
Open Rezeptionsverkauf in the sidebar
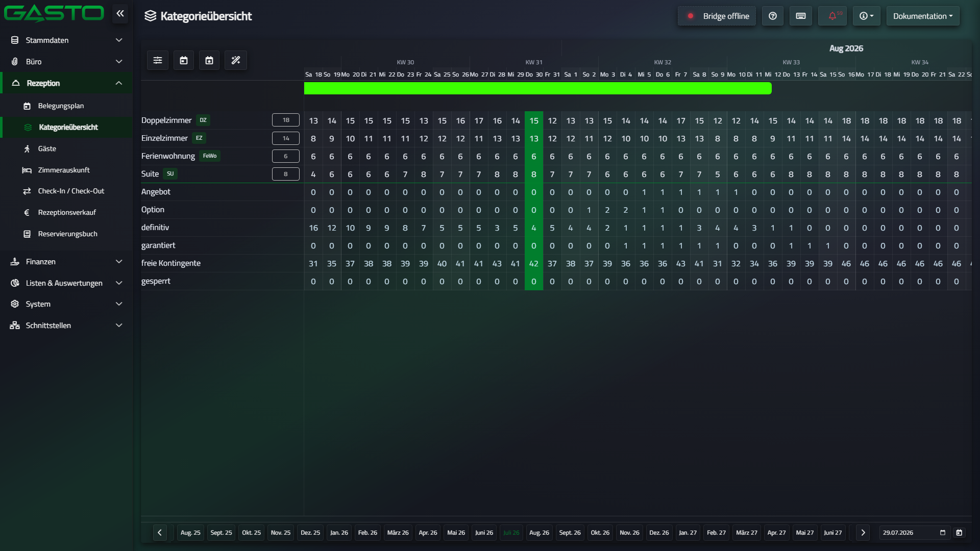point(66,213)
